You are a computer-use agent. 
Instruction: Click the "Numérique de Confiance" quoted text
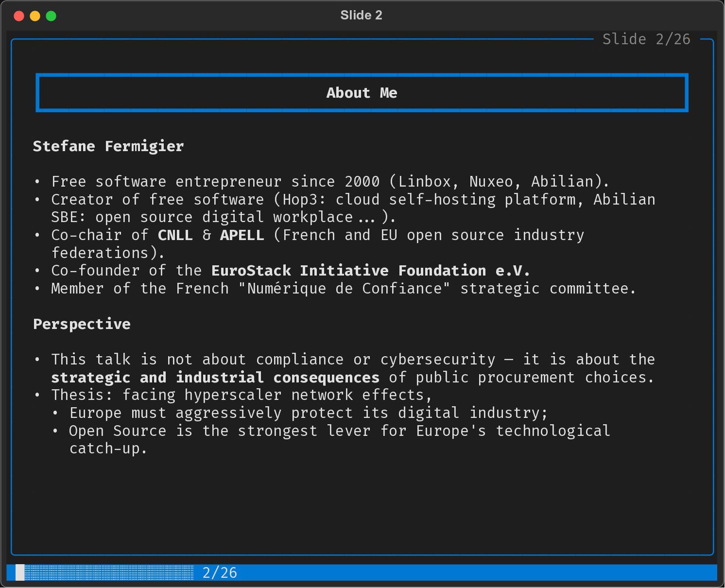point(344,289)
